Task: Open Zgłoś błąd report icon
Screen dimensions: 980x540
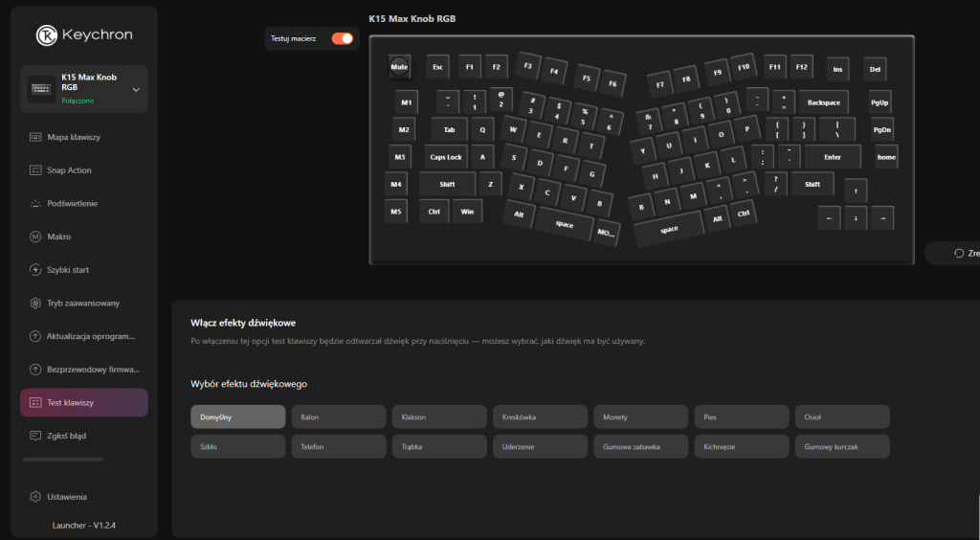Action: coord(35,436)
